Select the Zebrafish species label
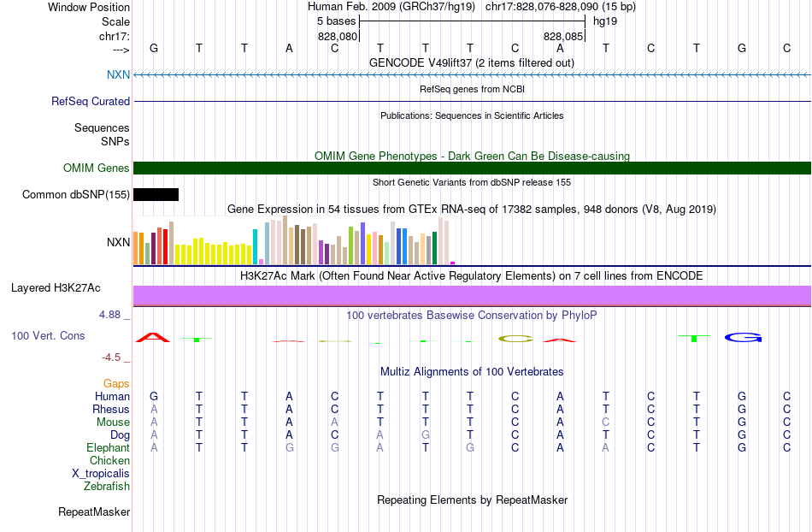This screenshot has width=812, height=532. [107, 487]
